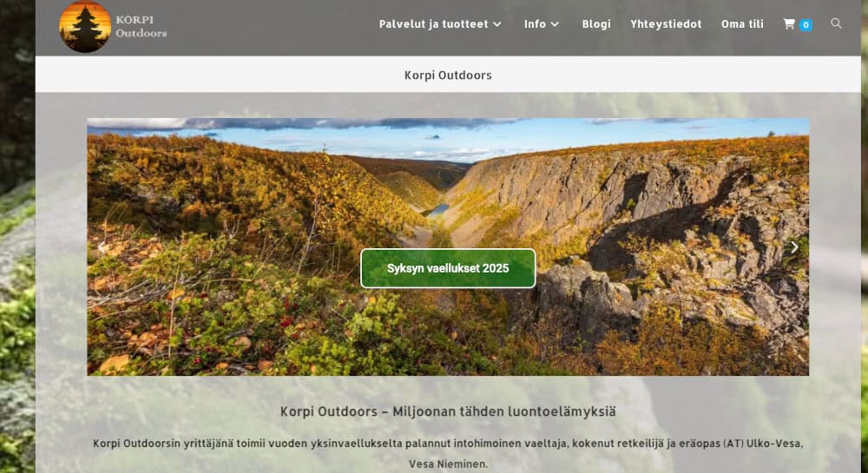
Task: Open the Oma tili page
Action: 742,24
